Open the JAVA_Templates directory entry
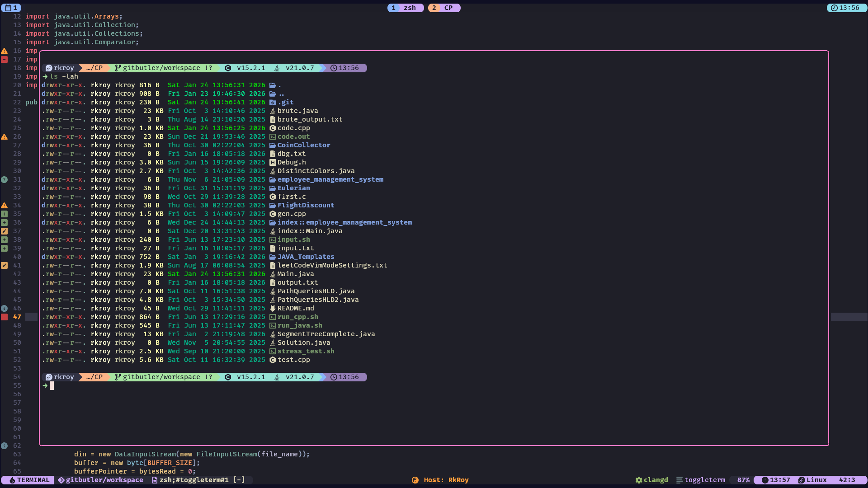Image resolution: width=868 pixels, height=488 pixels. click(306, 257)
